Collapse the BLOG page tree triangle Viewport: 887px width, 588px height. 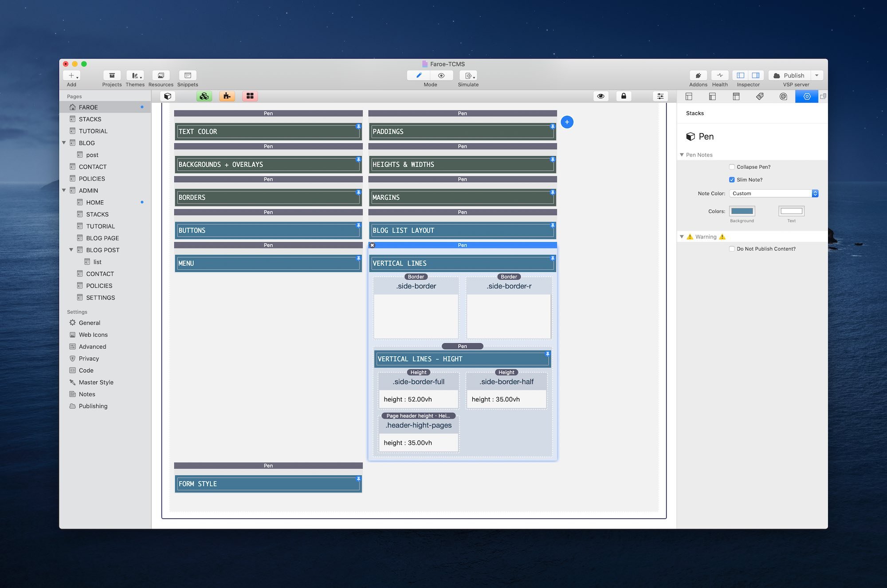click(x=64, y=143)
